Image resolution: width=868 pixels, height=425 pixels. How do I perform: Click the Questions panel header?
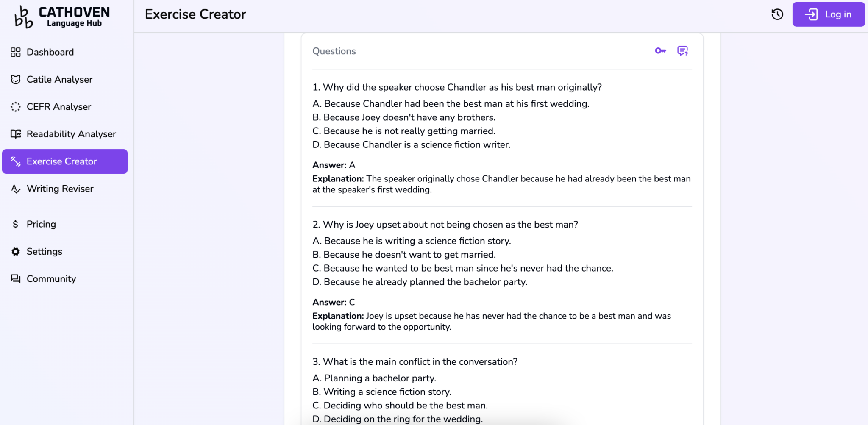click(334, 51)
